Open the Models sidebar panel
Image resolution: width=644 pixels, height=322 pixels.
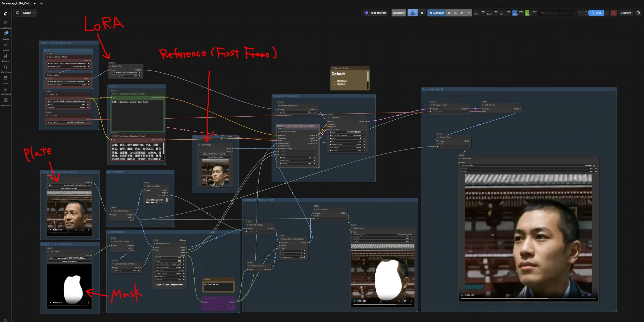[6, 58]
